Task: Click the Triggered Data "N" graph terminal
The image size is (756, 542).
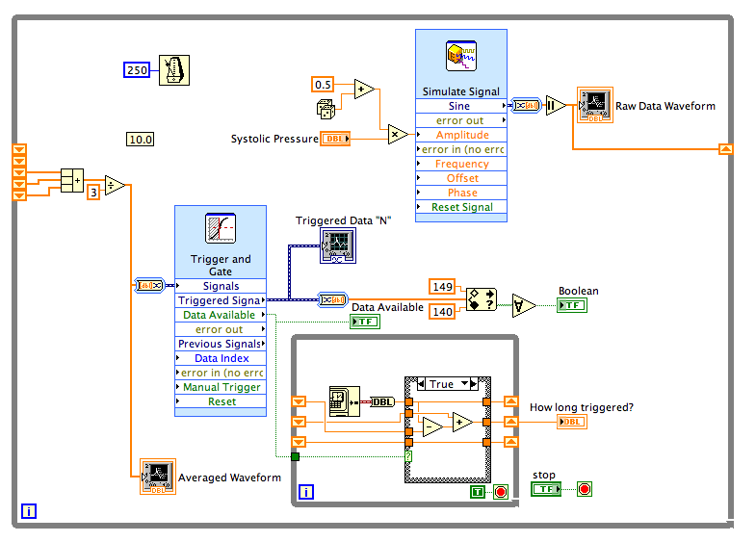Action: 338,245
